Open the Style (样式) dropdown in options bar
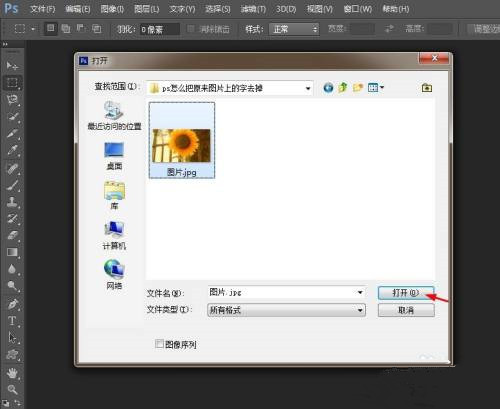 point(294,29)
